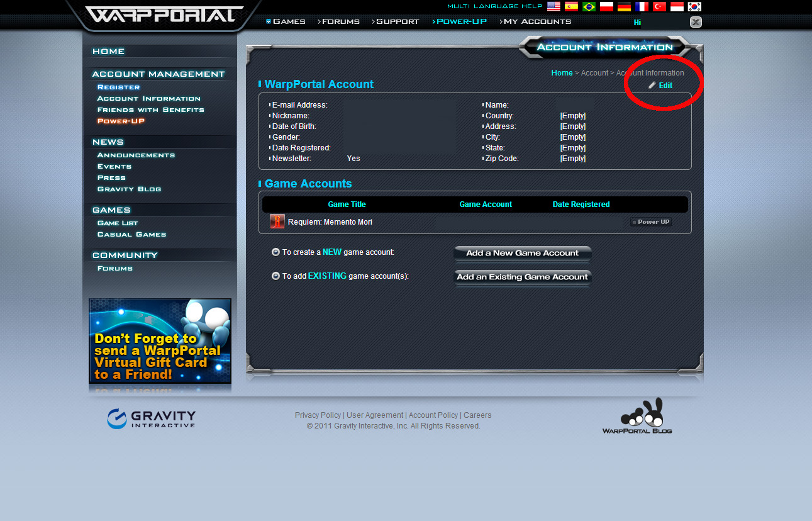Open Forums in the top navigation
Viewport: 812px width, 521px height.
pos(339,21)
